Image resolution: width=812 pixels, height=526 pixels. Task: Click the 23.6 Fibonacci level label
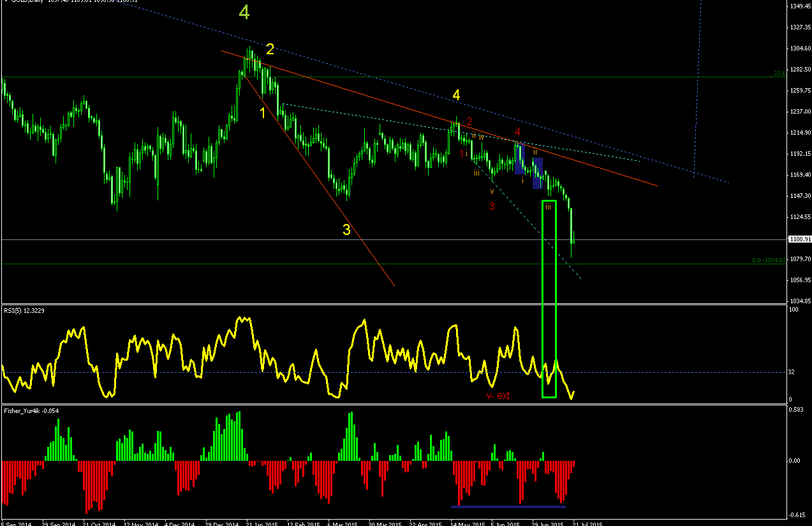click(779, 73)
